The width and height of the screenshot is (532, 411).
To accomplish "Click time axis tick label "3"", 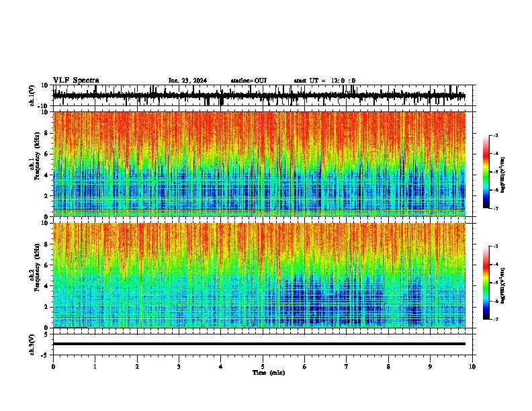I will click(x=179, y=367).
